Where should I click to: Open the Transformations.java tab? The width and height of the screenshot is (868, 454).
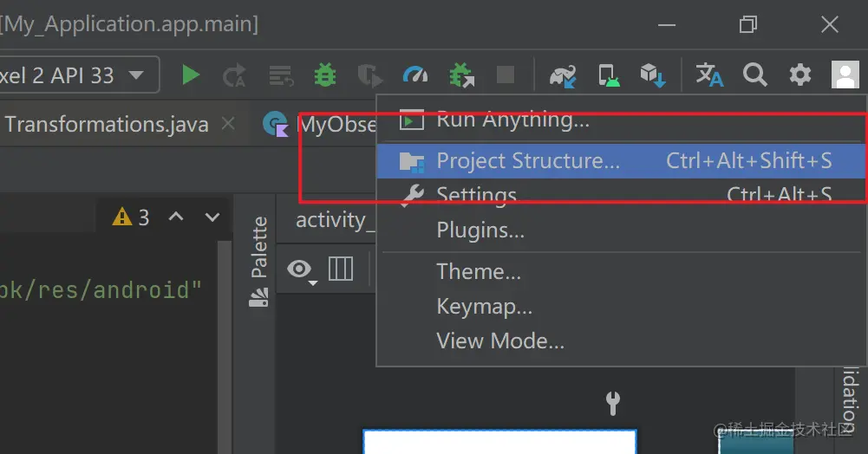tap(107, 125)
